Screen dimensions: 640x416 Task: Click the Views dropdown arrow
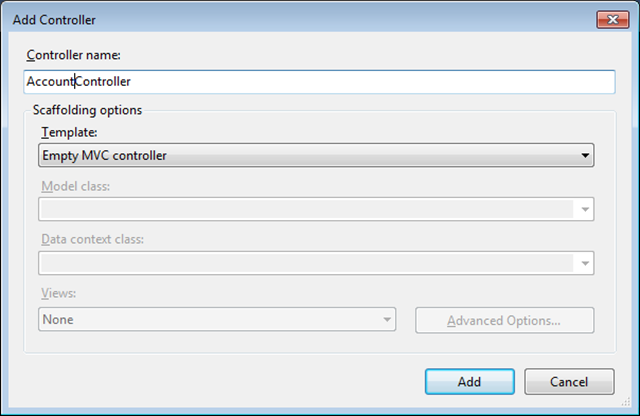point(385,320)
